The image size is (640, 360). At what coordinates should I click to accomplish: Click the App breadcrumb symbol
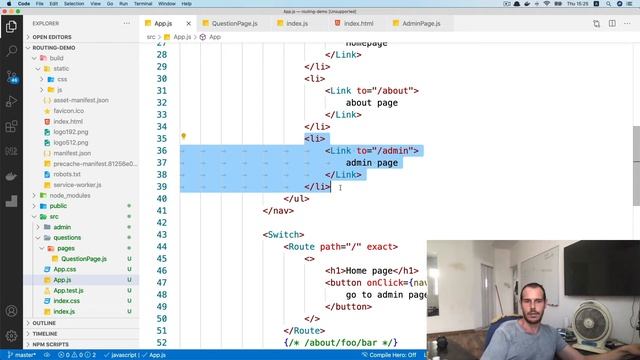tap(215, 37)
